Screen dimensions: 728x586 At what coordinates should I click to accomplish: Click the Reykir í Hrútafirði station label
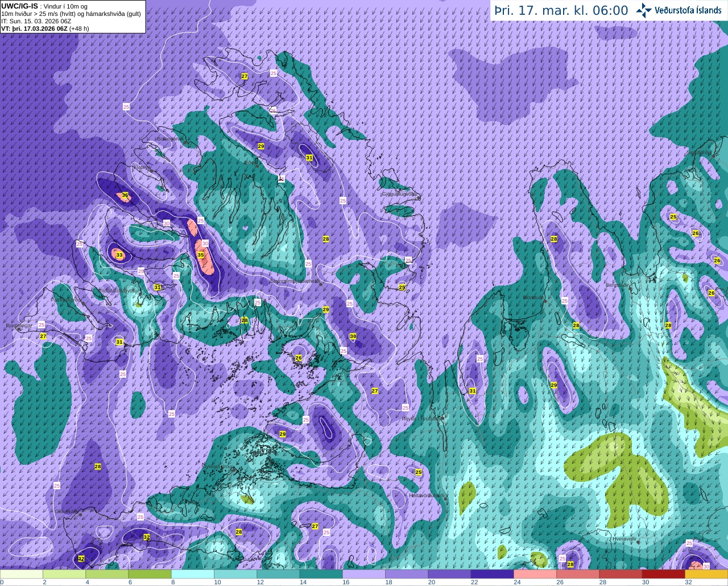[423, 418]
